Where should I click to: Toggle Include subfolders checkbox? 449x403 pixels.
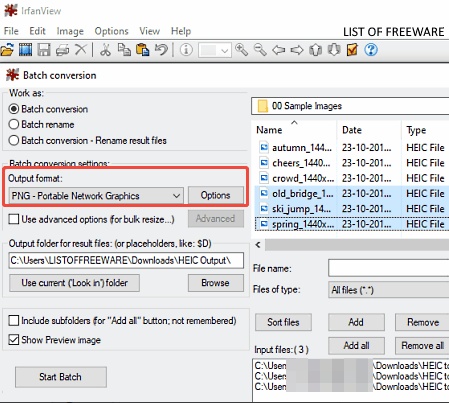tap(14, 321)
